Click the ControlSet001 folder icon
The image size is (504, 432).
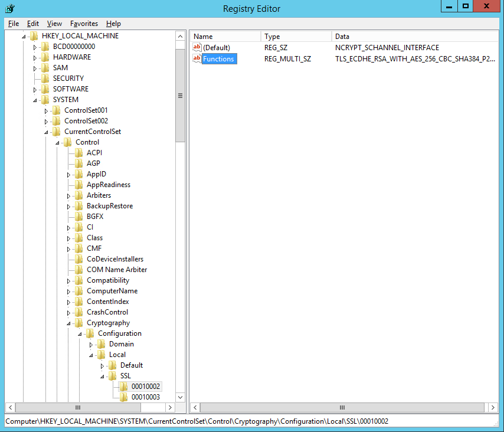[x=57, y=110]
